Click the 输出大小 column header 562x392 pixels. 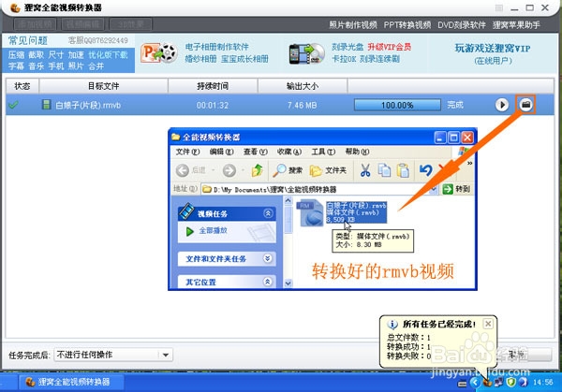pos(303,86)
